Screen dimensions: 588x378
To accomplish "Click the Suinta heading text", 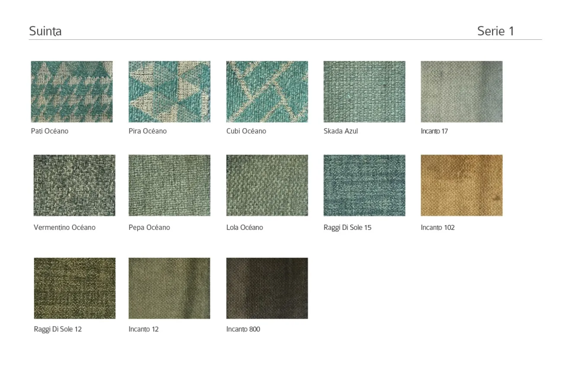I will click(45, 31).
